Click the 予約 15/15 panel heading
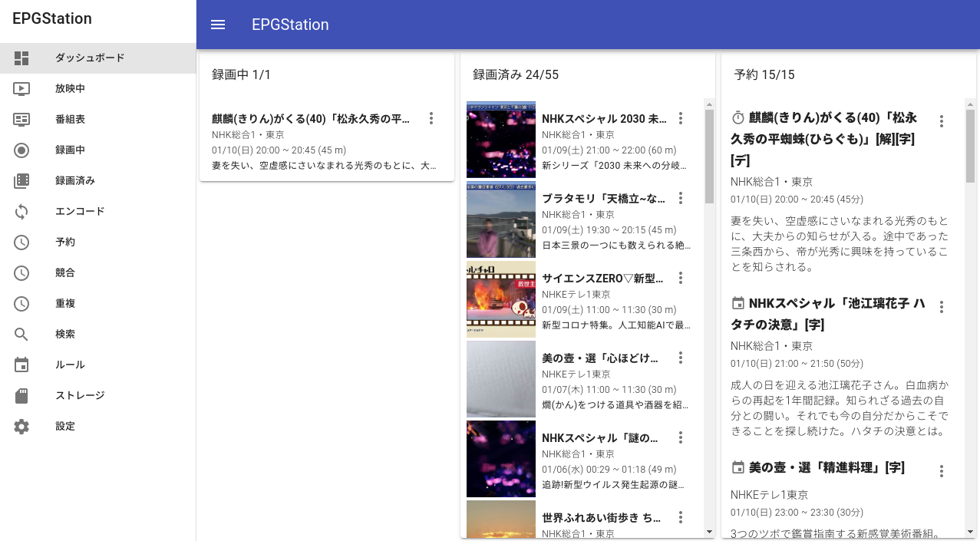 click(x=764, y=74)
